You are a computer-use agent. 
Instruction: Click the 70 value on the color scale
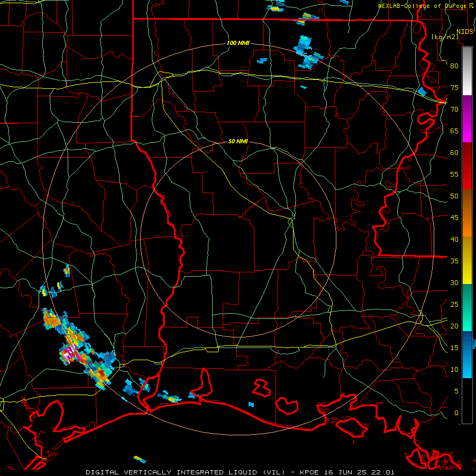[454, 109]
